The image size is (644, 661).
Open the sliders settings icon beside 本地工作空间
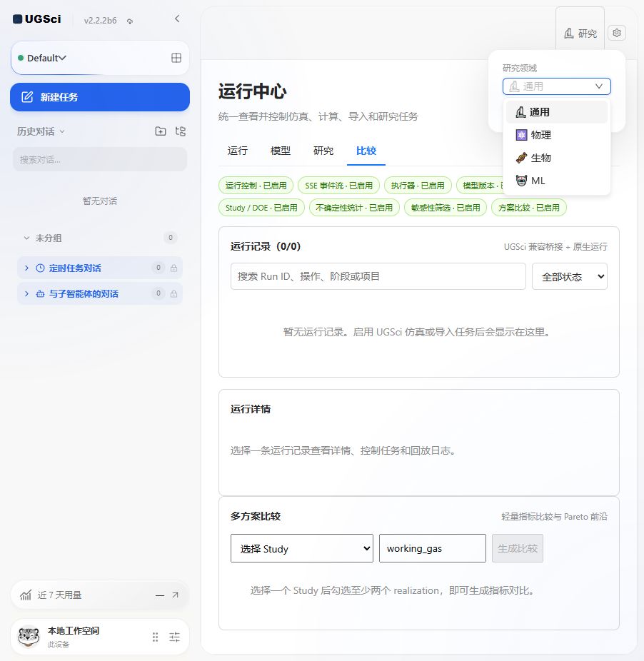tap(175, 637)
